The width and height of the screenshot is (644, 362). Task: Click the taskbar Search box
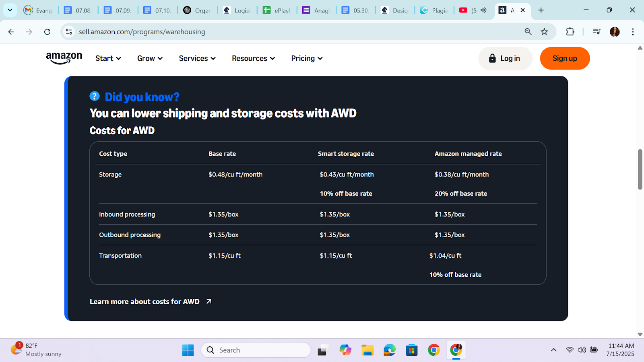(256, 350)
